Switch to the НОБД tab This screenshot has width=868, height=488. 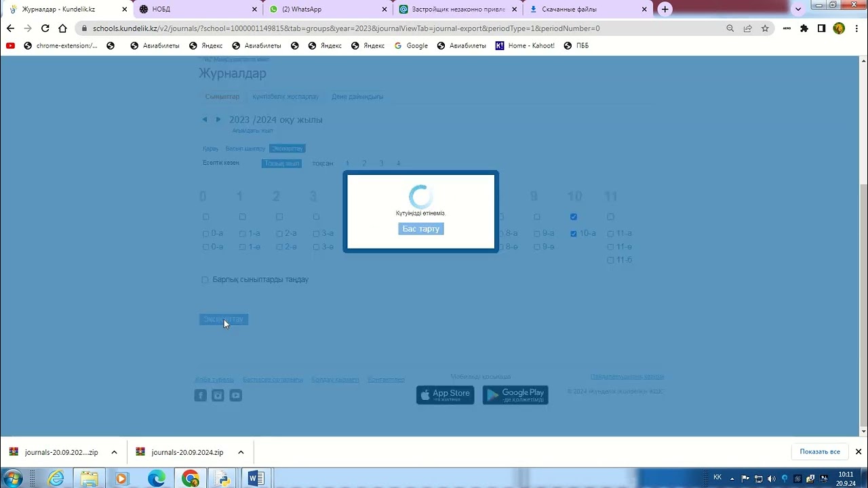coord(197,9)
